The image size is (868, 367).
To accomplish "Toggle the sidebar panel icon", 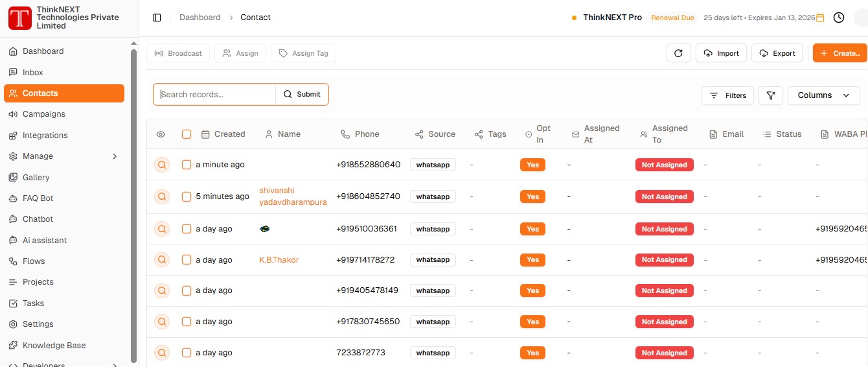I will pos(157,18).
